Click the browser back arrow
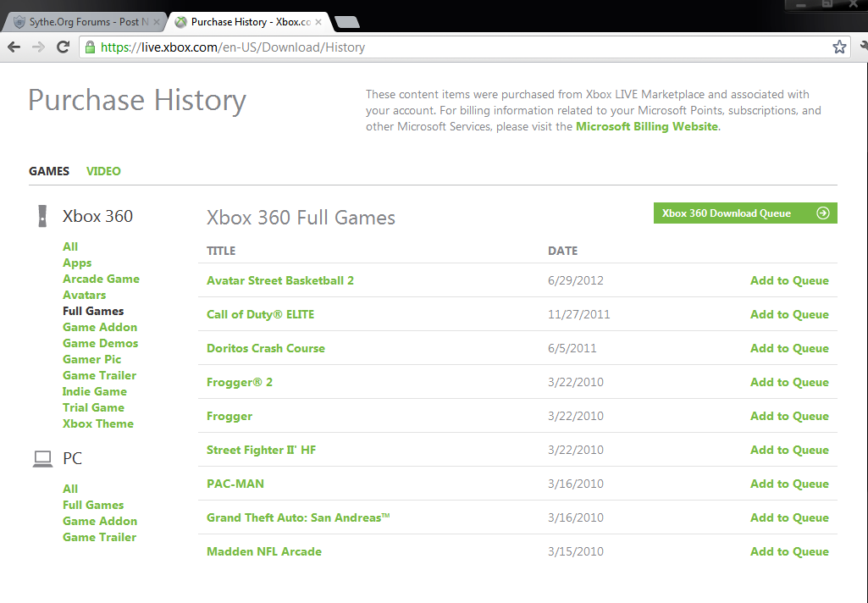This screenshot has width=868, height=603. [x=14, y=47]
